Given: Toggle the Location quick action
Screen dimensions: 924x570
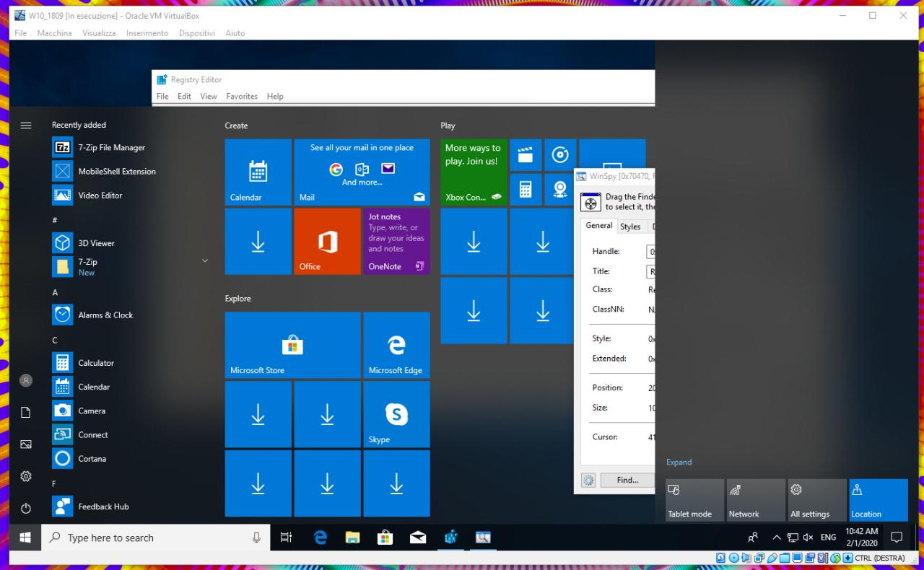Looking at the screenshot, I should [x=877, y=499].
